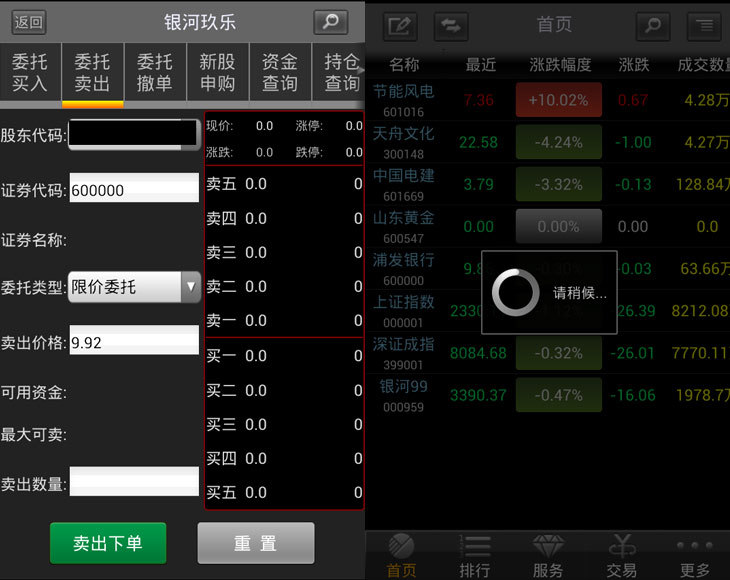The image size is (730, 580).
Task: Select the 买一 quote row
Action: [x=284, y=356]
